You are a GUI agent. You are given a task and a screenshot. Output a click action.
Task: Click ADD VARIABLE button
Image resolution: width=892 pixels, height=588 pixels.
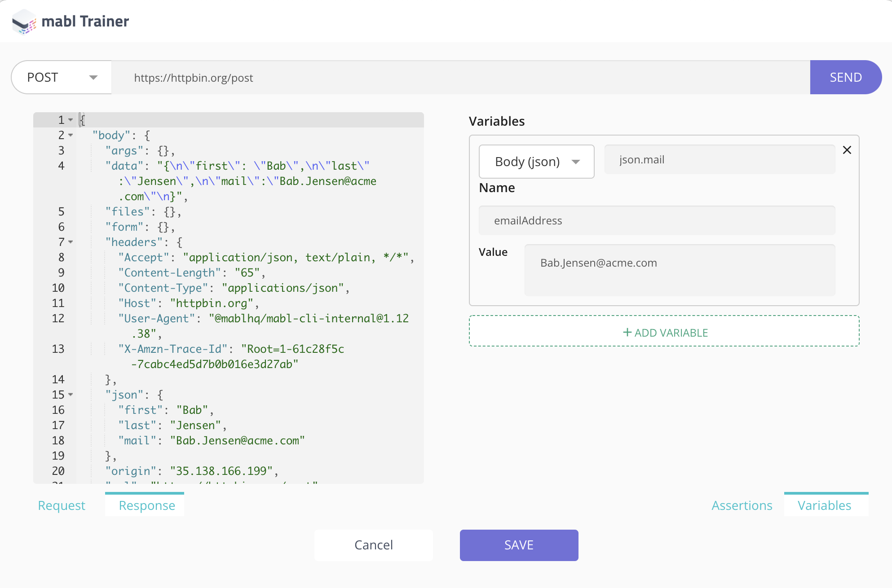pos(664,331)
